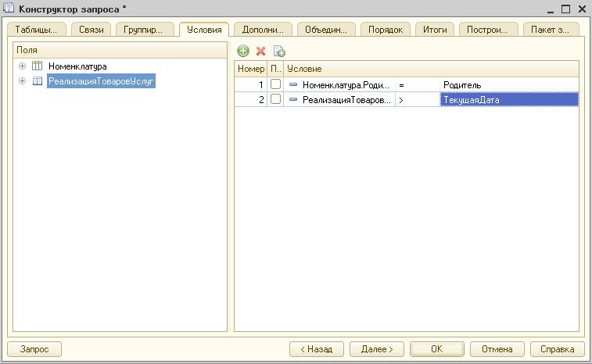592x364 pixels.
Task: Click the РеализацияТоваровУслуг table icon
Action: pyautogui.click(x=37, y=81)
